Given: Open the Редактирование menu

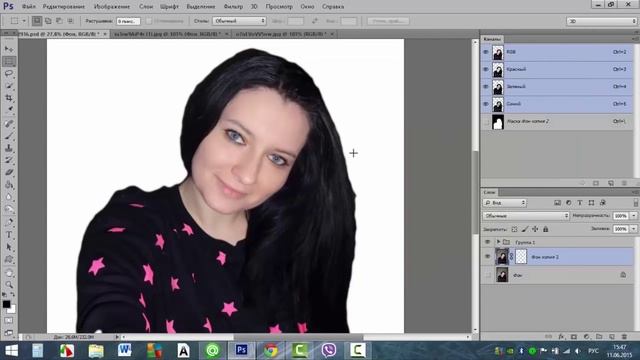Looking at the screenshot, I should (x=64, y=7).
